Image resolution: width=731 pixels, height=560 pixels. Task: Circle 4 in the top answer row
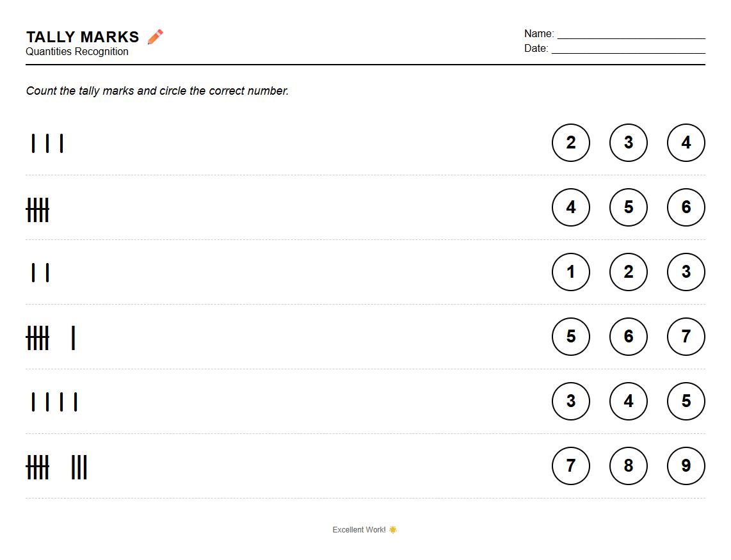[686, 143]
